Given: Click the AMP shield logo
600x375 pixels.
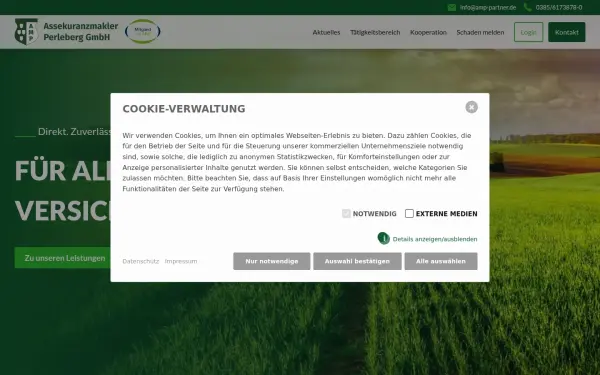Looking at the screenshot, I should [x=26, y=31].
